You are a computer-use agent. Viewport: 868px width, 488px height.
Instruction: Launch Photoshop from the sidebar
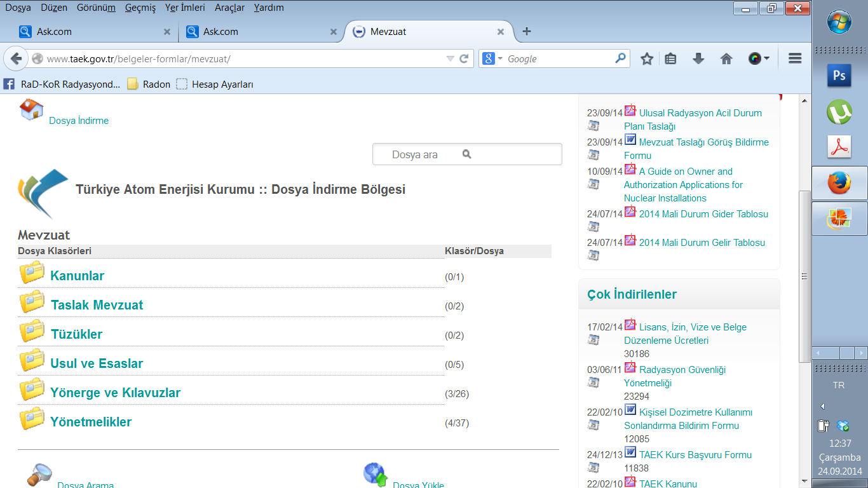(839, 76)
